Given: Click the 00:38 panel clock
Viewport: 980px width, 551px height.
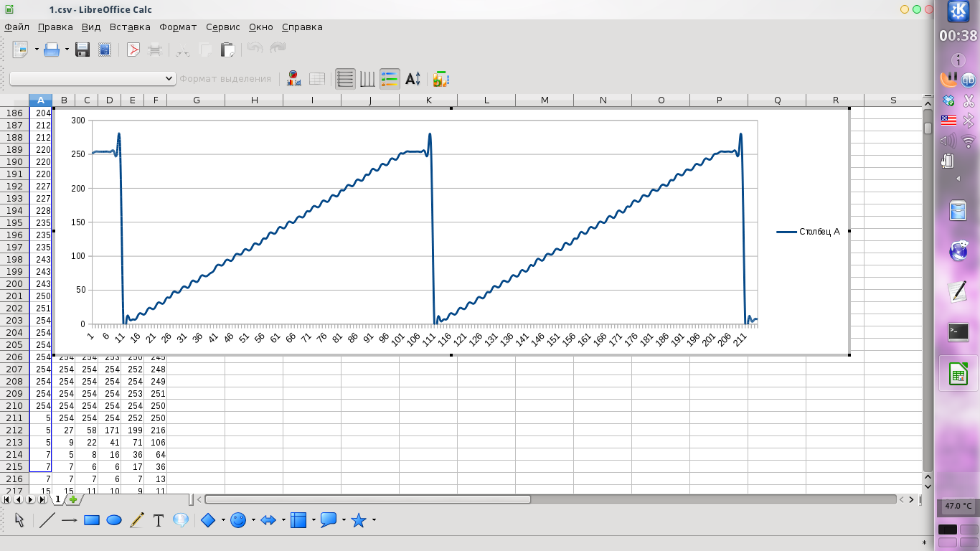Looking at the screenshot, I should click(958, 36).
